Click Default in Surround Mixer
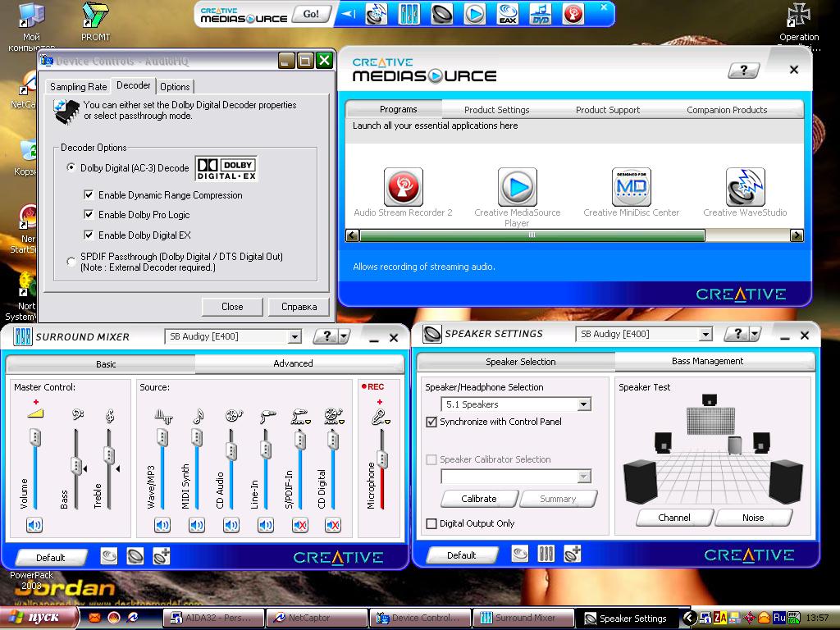Image resolution: width=840 pixels, height=630 pixels. (50, 558)
